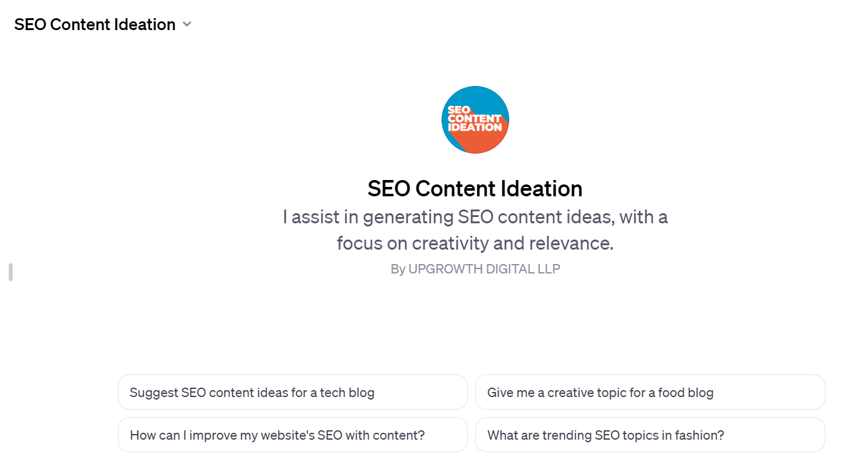This screenshot has width=868, height=456.
Task: Click the SEO Content Ideation header title
Action: tap(95, 24)
